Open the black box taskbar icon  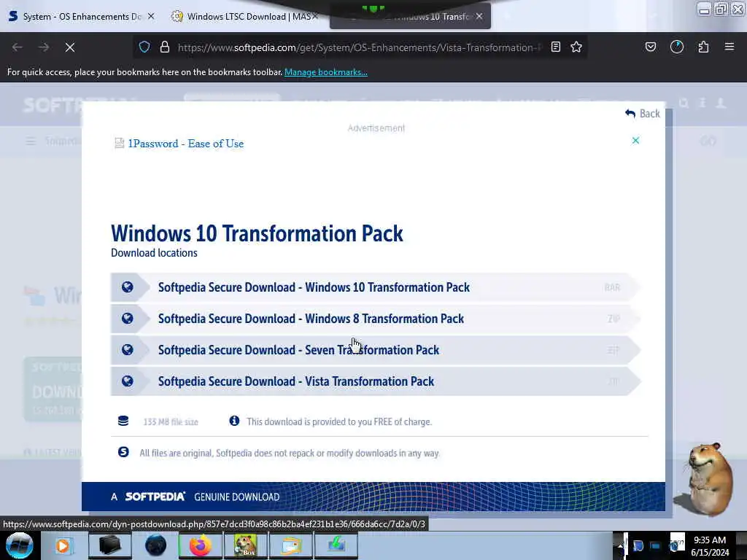(109, 545)
